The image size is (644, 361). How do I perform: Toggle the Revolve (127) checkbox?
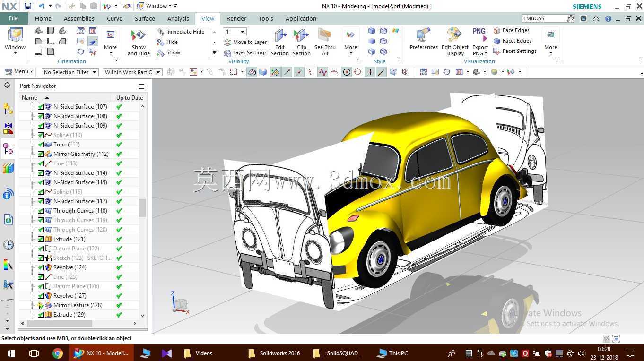[x=41, y=296]
